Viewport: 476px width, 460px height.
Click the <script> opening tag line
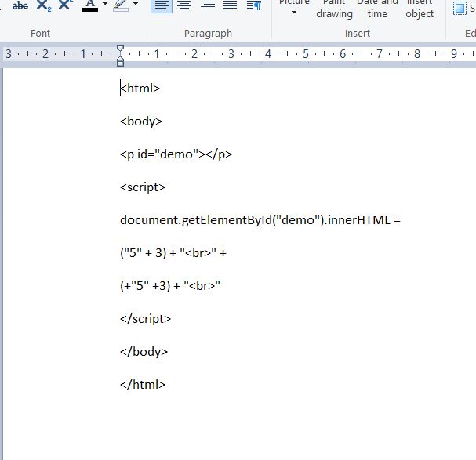(143, 187)
